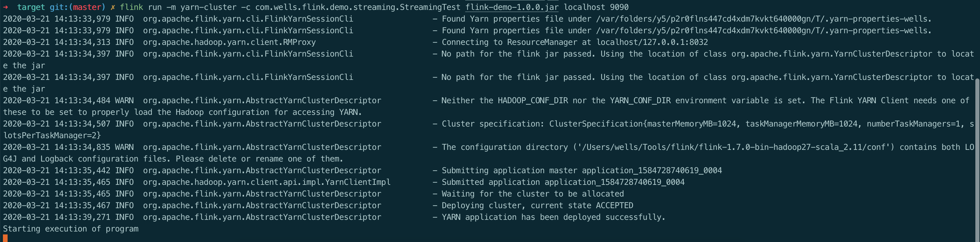Click "localhost 9090" at end of command

(596, 7)
